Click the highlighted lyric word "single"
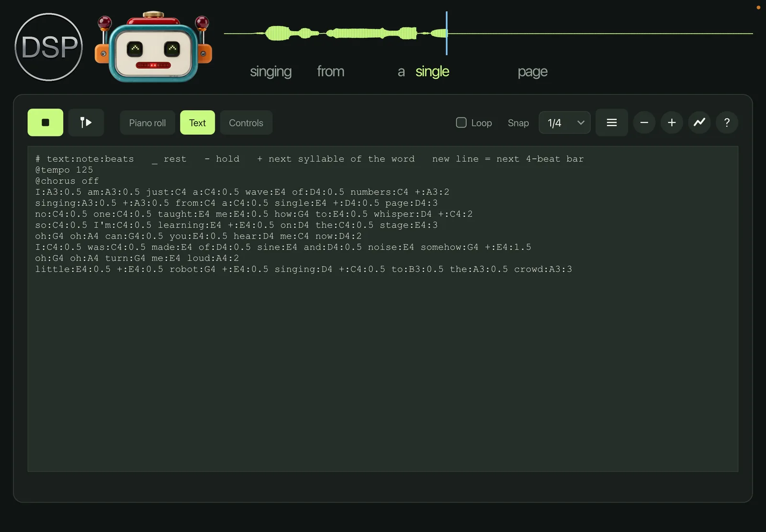The height and width of the screenshot is (532, 766). click(432, 71)
